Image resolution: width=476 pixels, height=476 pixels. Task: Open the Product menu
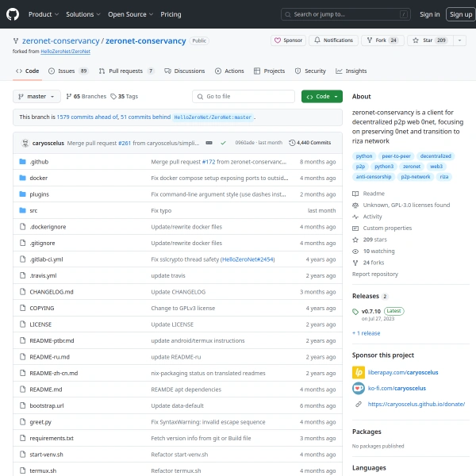click(44, 14)
